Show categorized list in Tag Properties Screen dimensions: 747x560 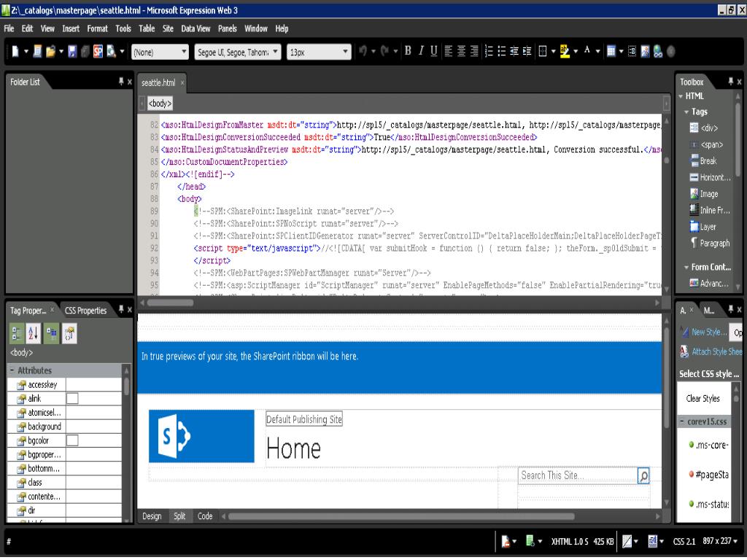(17, 333)
